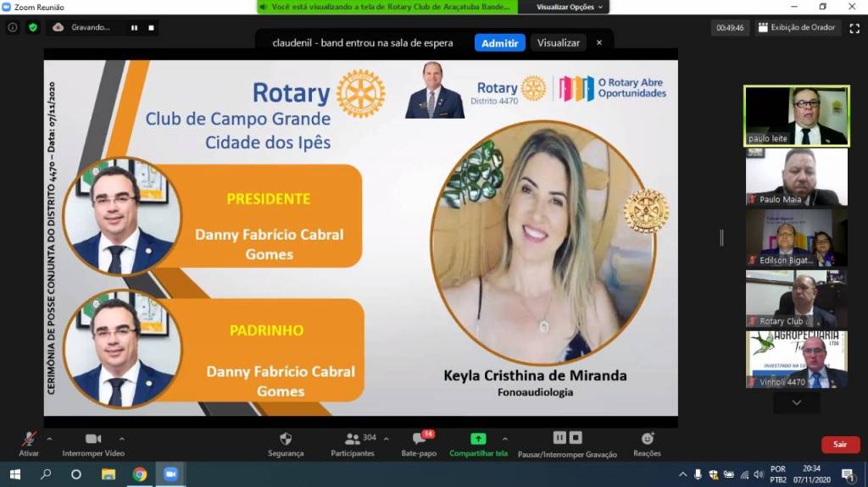
Task: Open Google Chrome from the Windows taskbar
Action: (x=139, y=474)
